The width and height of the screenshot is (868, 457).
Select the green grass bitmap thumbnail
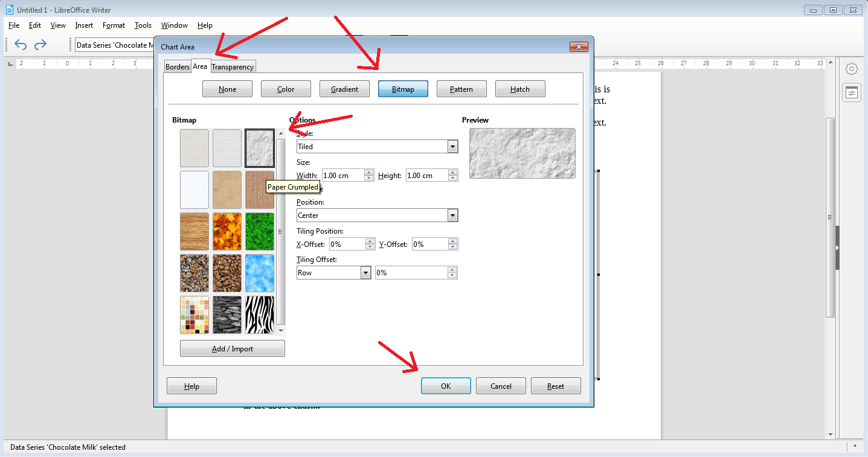pos(260,231)
